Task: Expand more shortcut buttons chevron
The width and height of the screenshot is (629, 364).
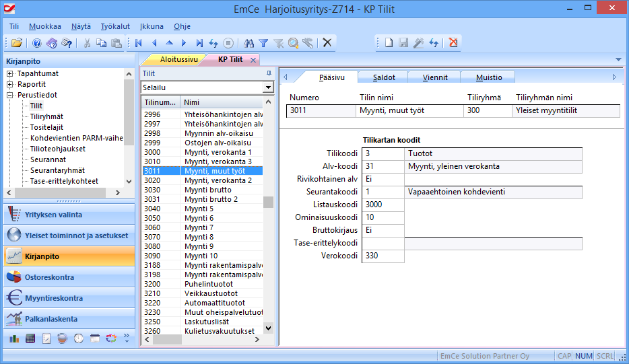Action: (x=127, y=338)
